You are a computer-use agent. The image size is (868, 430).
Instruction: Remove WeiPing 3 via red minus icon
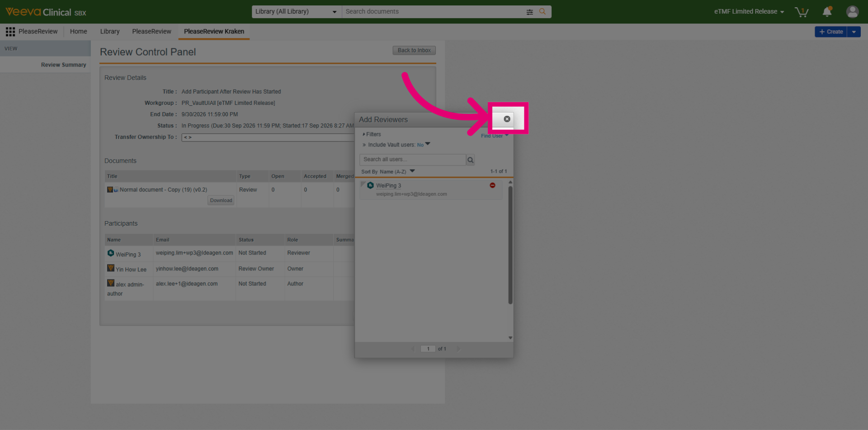492,185
